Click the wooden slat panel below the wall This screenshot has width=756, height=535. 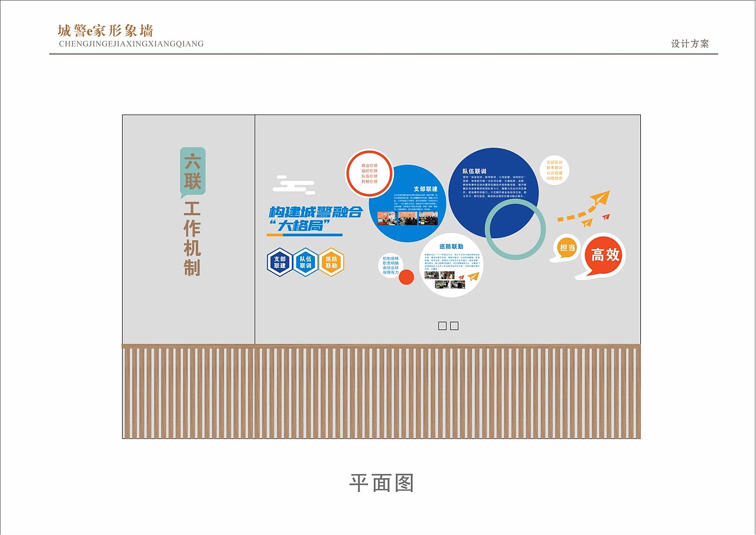[x=382, y=391]
